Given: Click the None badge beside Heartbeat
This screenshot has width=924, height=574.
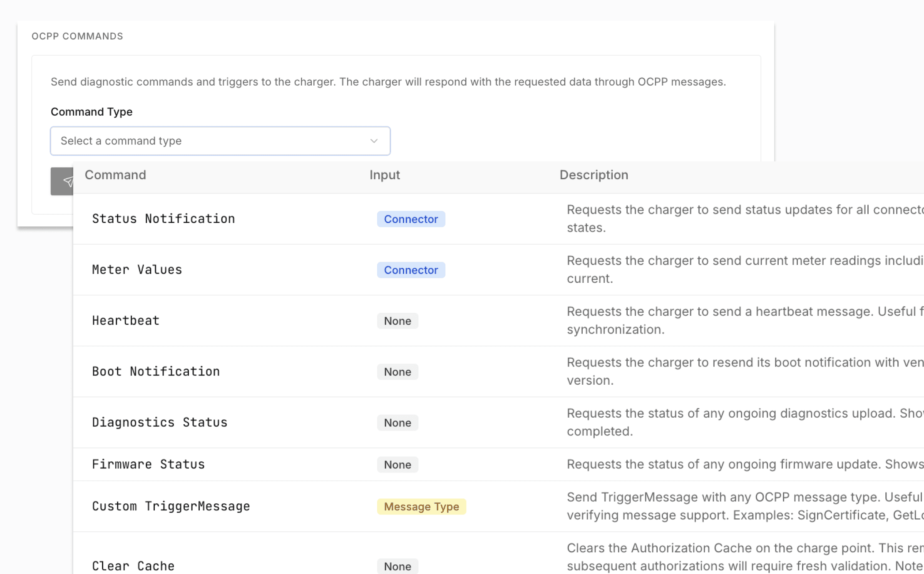Looking at the screenshot, I should (397, 321).
